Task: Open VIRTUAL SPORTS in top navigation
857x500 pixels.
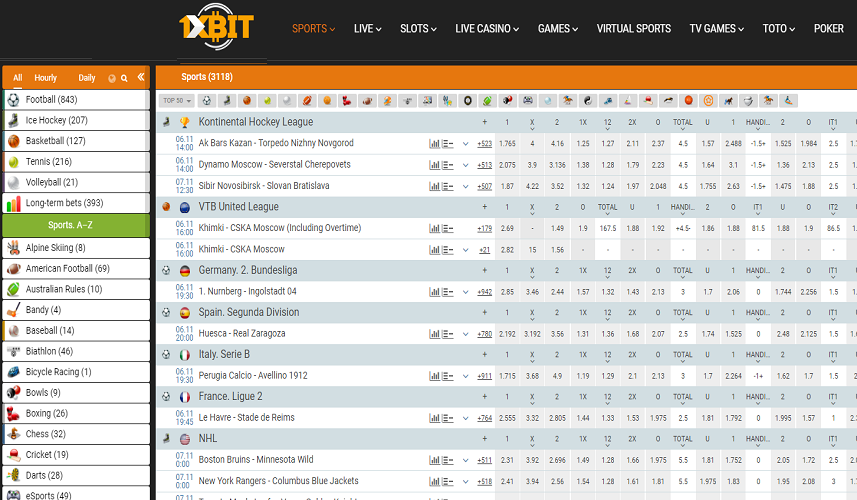Action: 633,28
